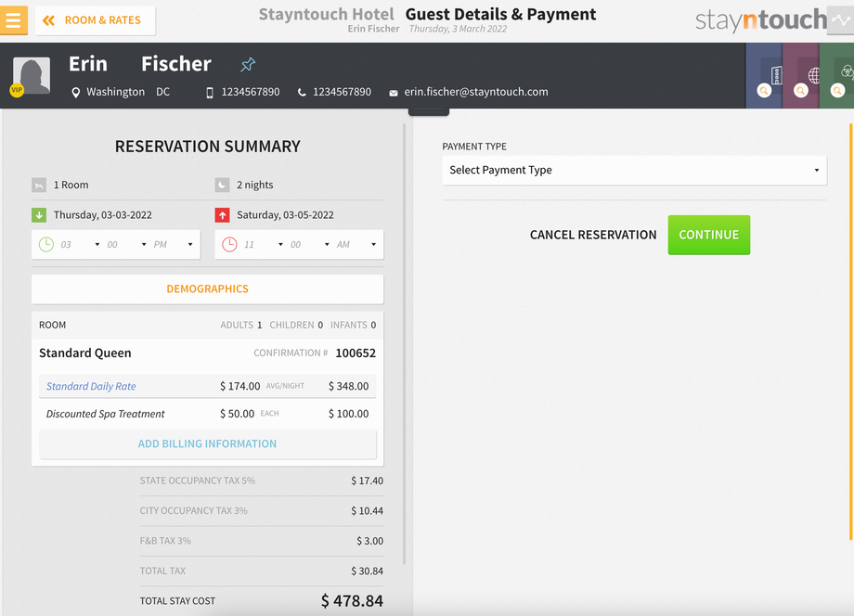Click the red departure clock icon

[230, 244]
